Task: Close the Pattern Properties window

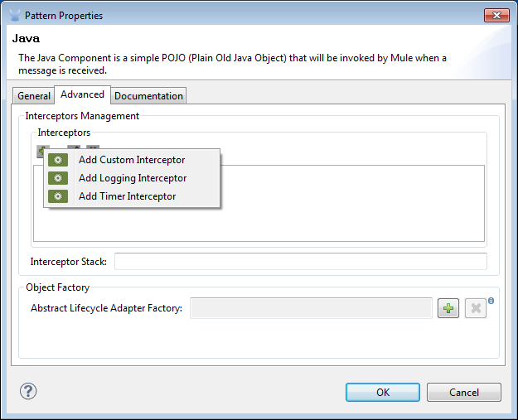Action: pos(496,15)
